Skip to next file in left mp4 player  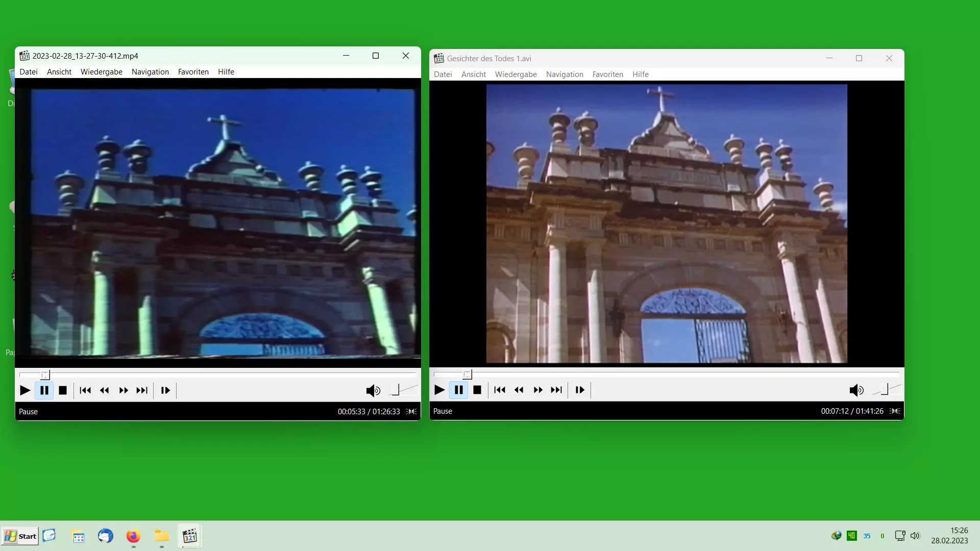pyautogui.click(x=142, y=390)
